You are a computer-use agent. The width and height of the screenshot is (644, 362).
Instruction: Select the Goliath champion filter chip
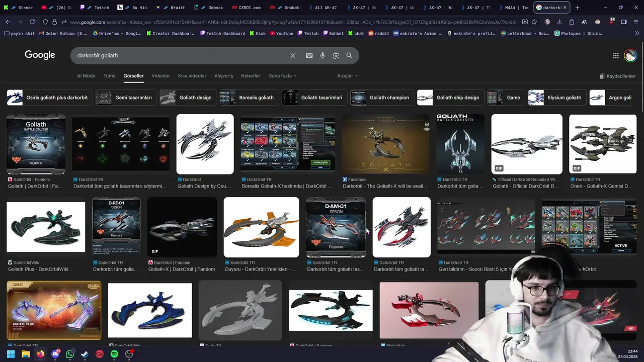382,98
